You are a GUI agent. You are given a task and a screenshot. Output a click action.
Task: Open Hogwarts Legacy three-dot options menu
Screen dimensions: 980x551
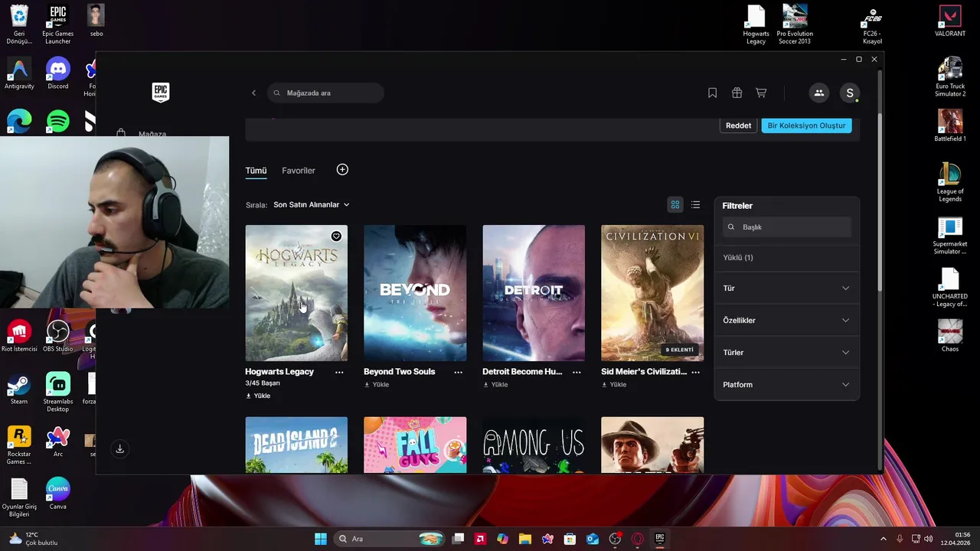339,372
